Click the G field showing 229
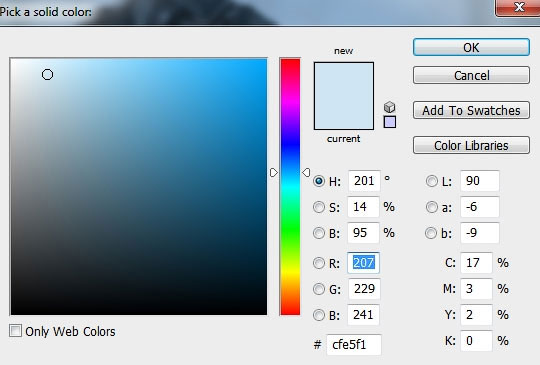The height and width of the screenshot is (365, 540). [364, 289]
